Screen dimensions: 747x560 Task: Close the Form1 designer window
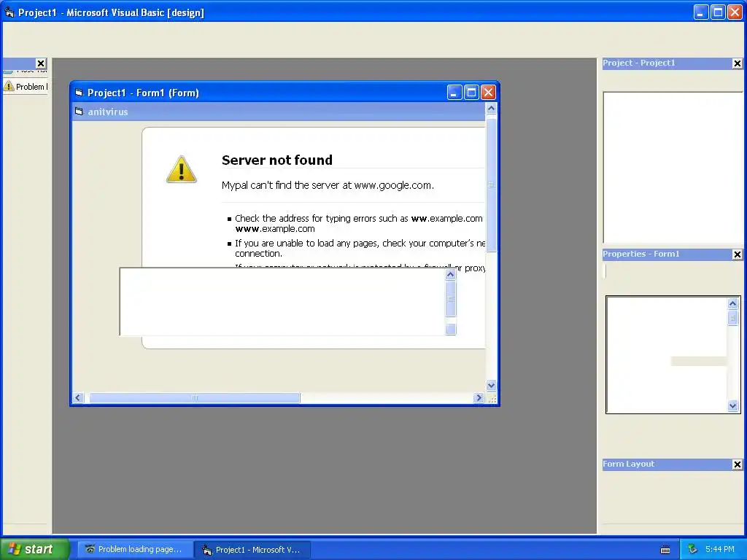pos(488,93)
